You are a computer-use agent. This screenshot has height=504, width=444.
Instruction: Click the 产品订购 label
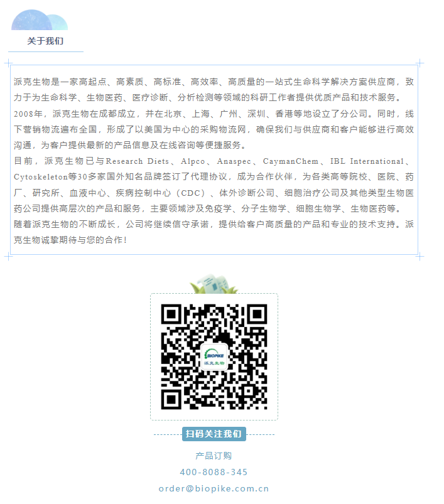point(214,456)
